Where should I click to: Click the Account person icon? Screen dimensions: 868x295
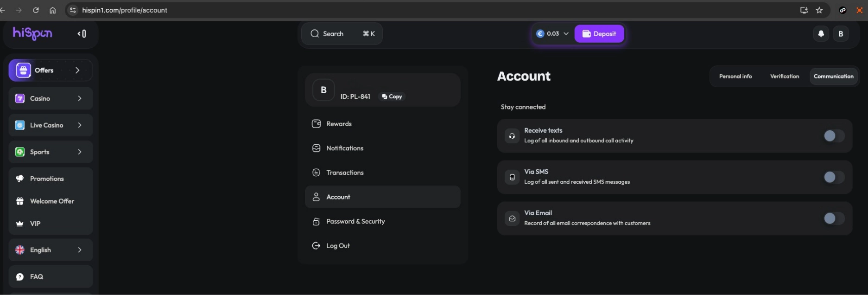pyautogui.click(x=317, y=197)
